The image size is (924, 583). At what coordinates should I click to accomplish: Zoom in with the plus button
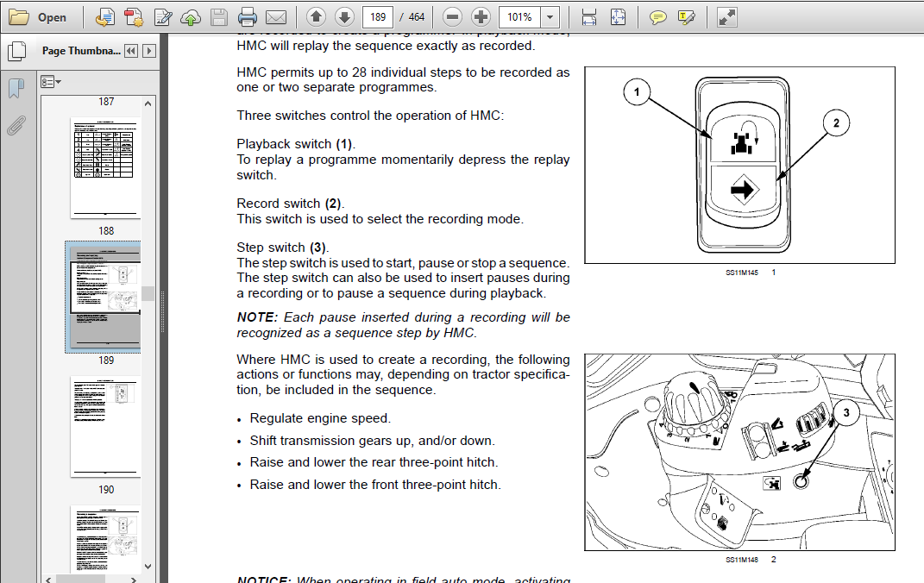point(481,17)
